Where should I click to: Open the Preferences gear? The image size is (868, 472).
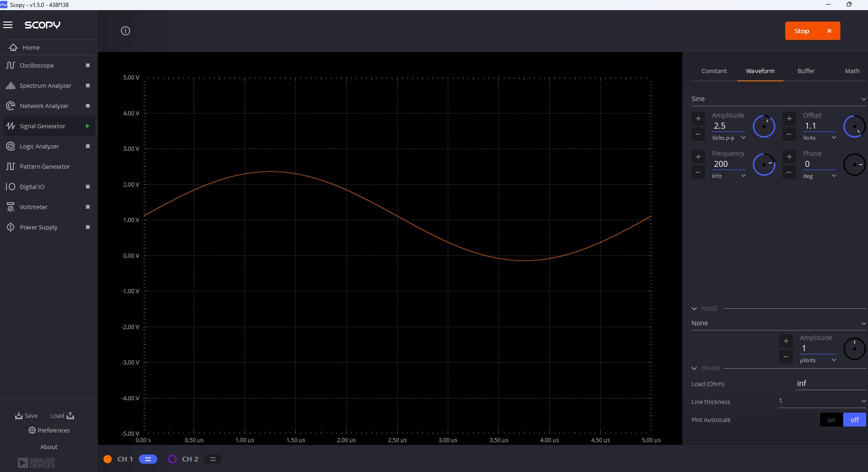pos(32,430)
